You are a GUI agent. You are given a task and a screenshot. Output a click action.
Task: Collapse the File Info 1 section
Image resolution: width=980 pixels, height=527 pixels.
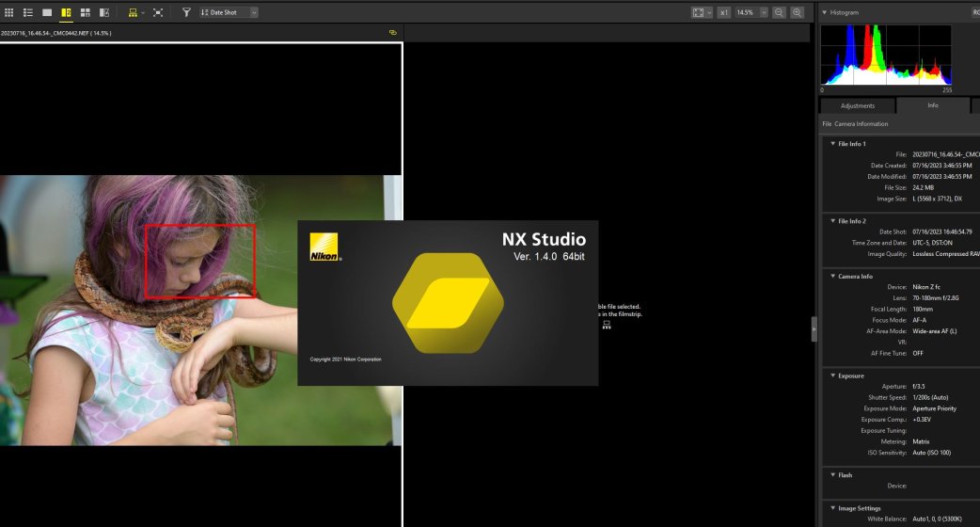click(x=833, y=144)
